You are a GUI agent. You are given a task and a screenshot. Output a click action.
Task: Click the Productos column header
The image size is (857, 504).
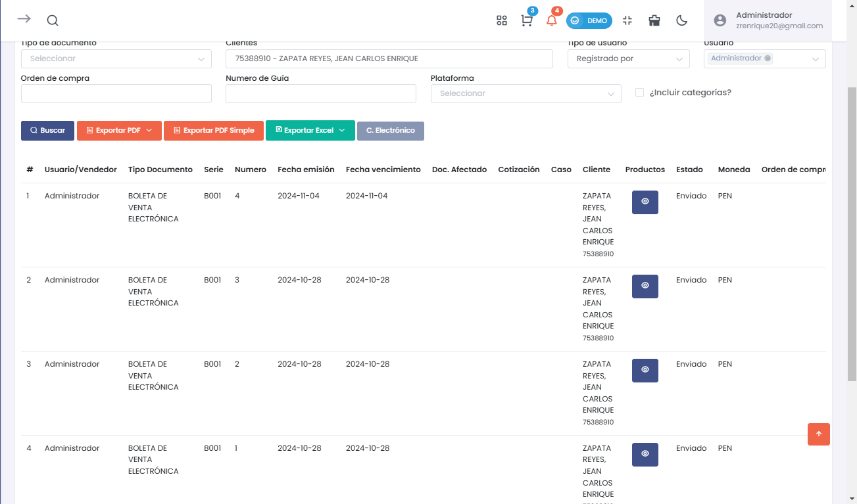tap(645, 170)
